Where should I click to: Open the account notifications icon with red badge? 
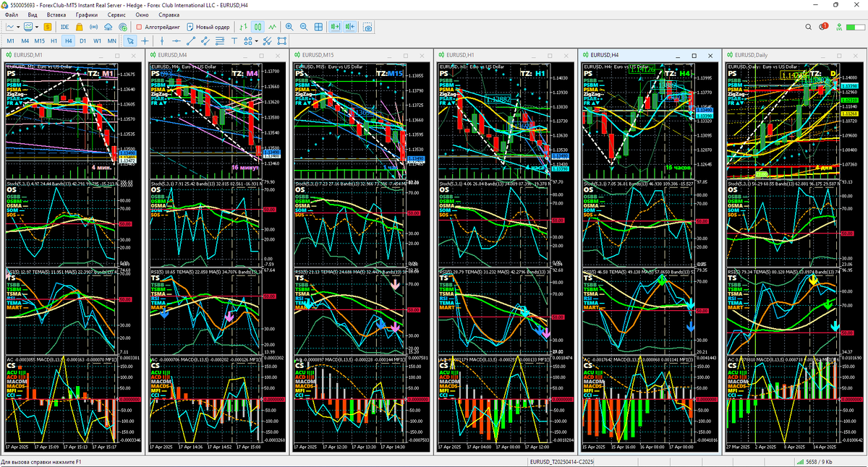point(823,27)
